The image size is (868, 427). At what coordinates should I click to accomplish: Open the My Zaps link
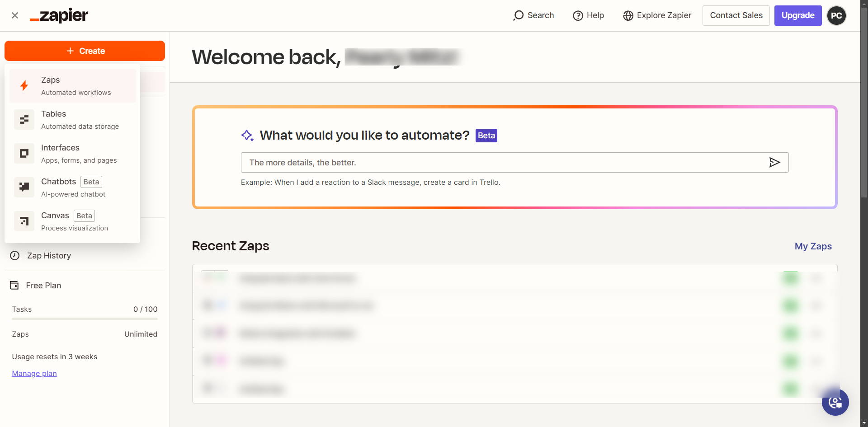(x=813, y=246)
